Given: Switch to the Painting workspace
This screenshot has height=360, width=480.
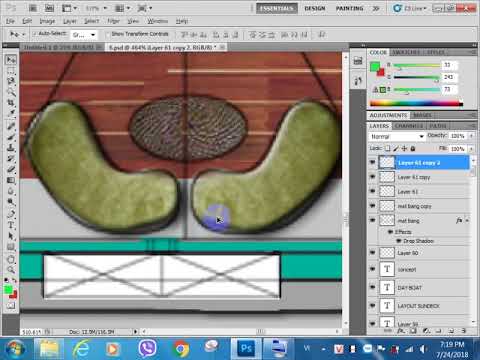Looking at the screenshot, I should (350, 8).
